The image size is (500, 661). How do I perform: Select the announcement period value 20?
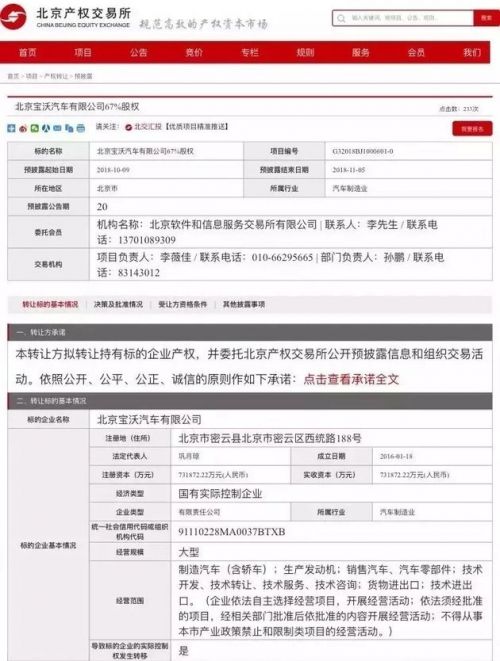coord(102,207)
